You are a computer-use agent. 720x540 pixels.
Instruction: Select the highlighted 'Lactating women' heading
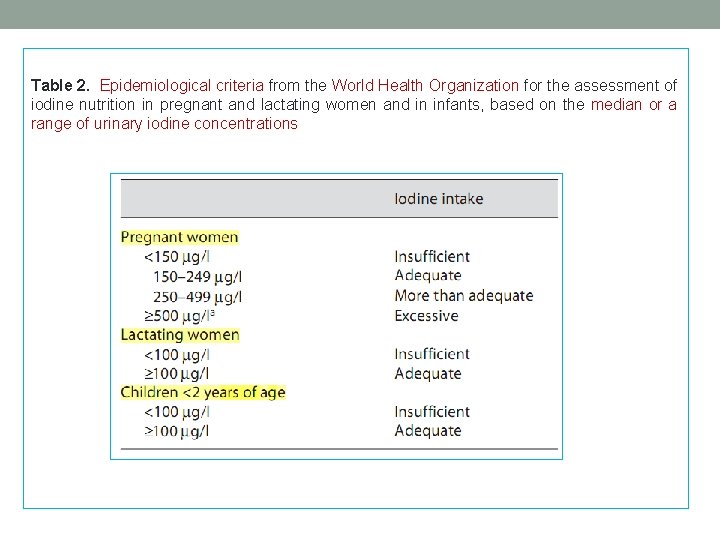tap(180, 335)
